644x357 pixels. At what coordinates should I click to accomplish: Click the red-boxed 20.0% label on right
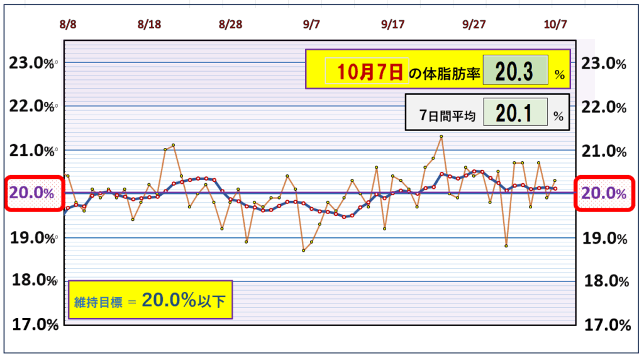[603, 193]
